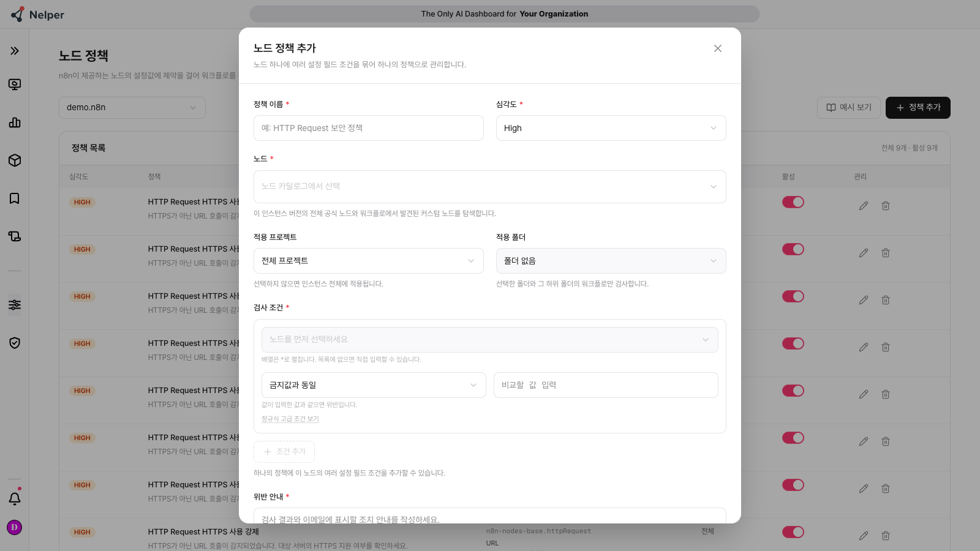The height and width of the screenshot is (551, 980).
Task: Click the 관리 column header
Action: (861, 176)
